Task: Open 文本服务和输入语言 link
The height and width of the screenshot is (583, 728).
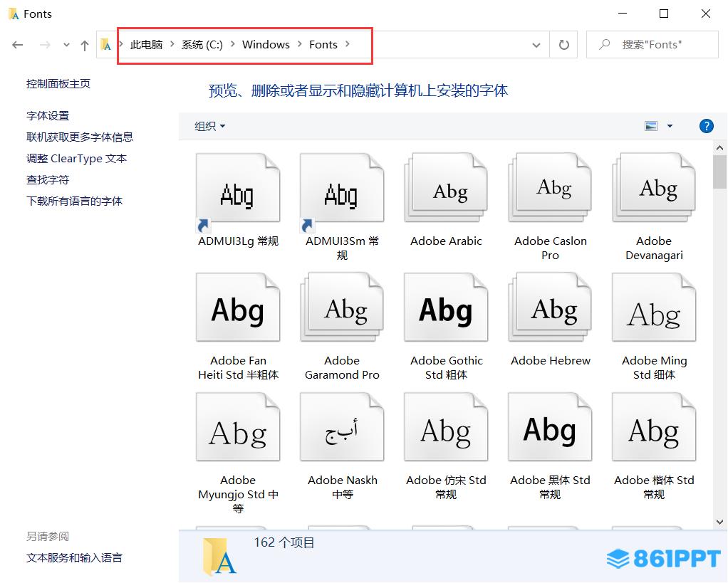Action: point(74,558)
